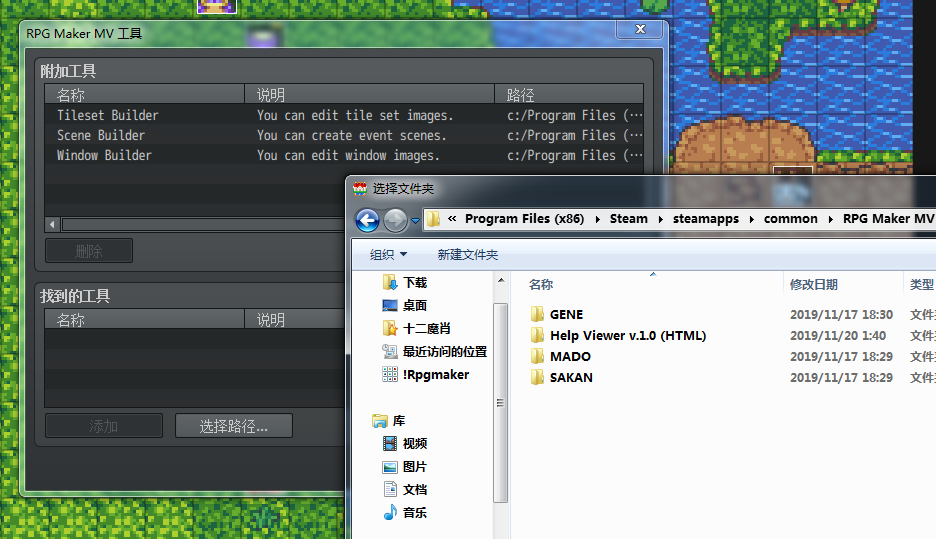
Task: Click MADO folder icon
Action: click(537, 356)
